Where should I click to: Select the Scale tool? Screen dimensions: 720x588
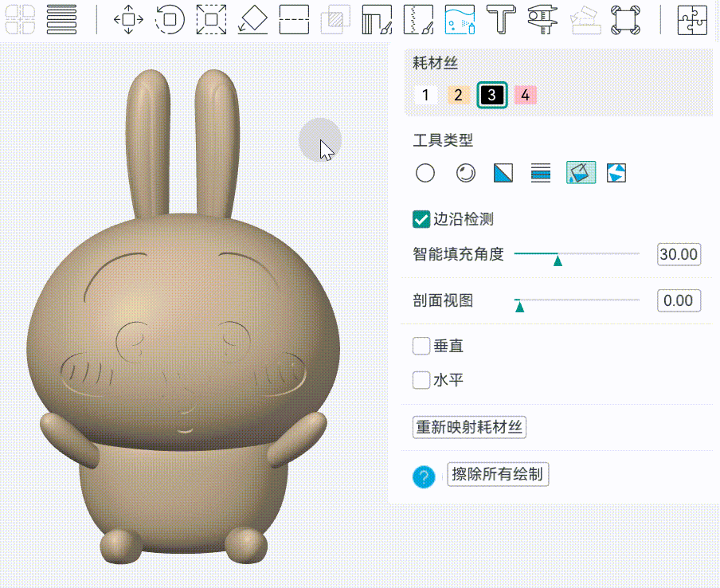click(211, 19)
